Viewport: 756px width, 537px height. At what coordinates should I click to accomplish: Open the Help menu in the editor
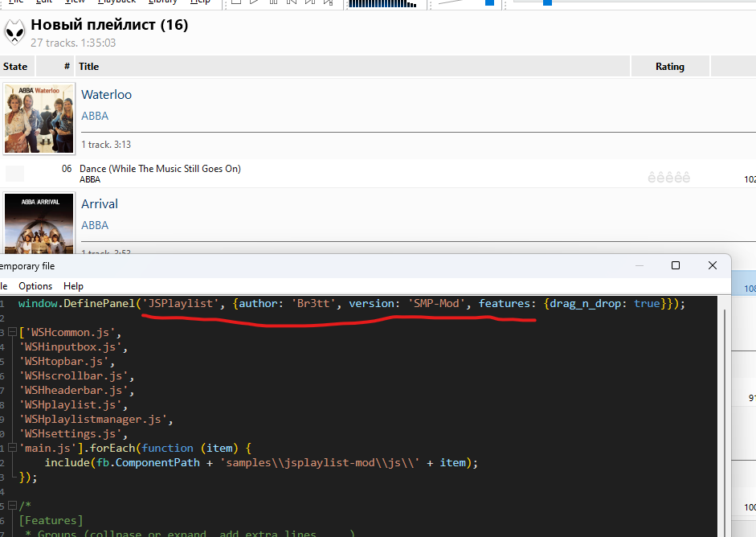[x=73, y=286]
